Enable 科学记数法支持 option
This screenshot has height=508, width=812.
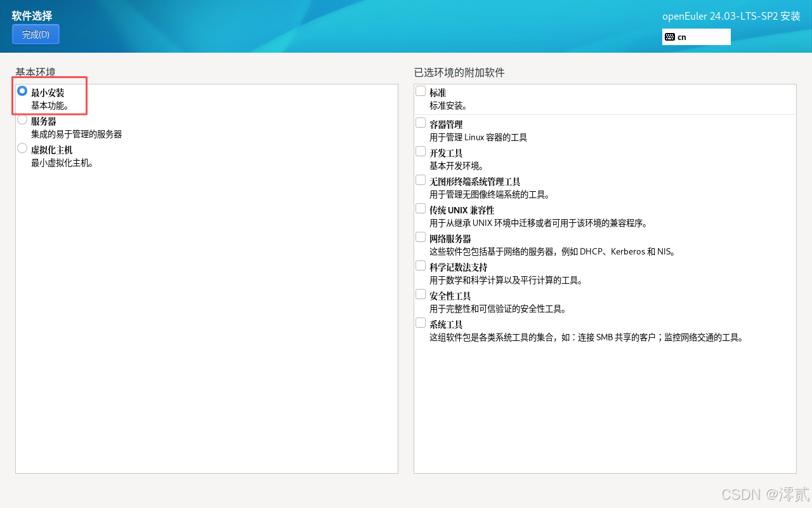420,265
